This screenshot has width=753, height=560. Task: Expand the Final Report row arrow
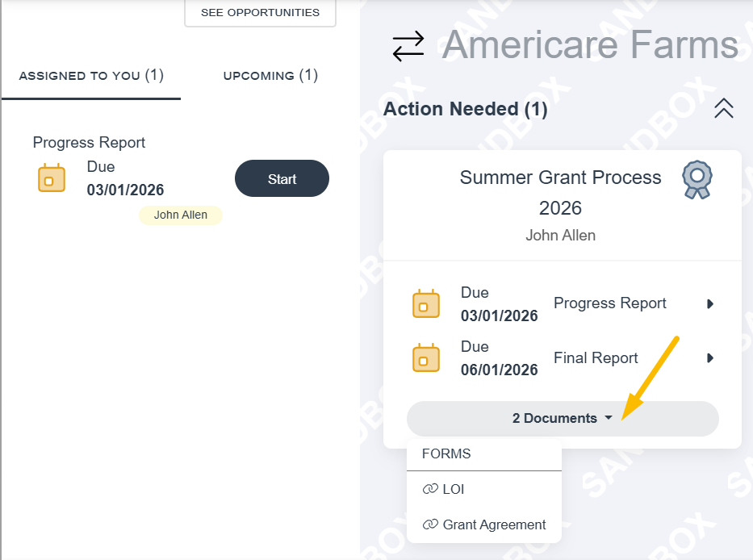pyautogui.click(x=710, y=357)
